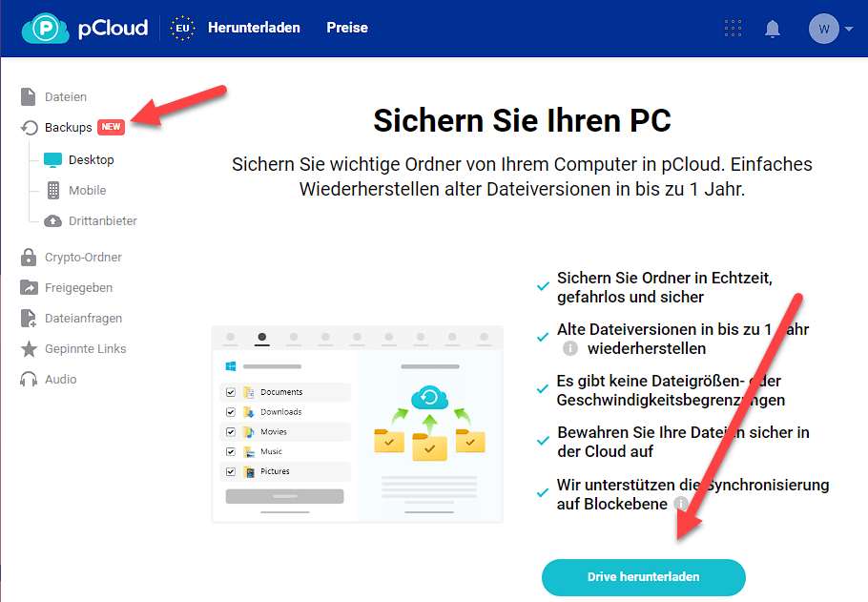This screenshot has width=868, height=602.
Task: Click the Mobile device icon
Action: click(53, 191)
